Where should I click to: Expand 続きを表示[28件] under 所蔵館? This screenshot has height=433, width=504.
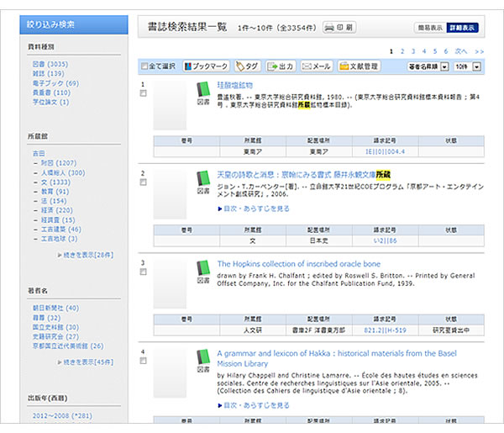[x=87, y=253]
